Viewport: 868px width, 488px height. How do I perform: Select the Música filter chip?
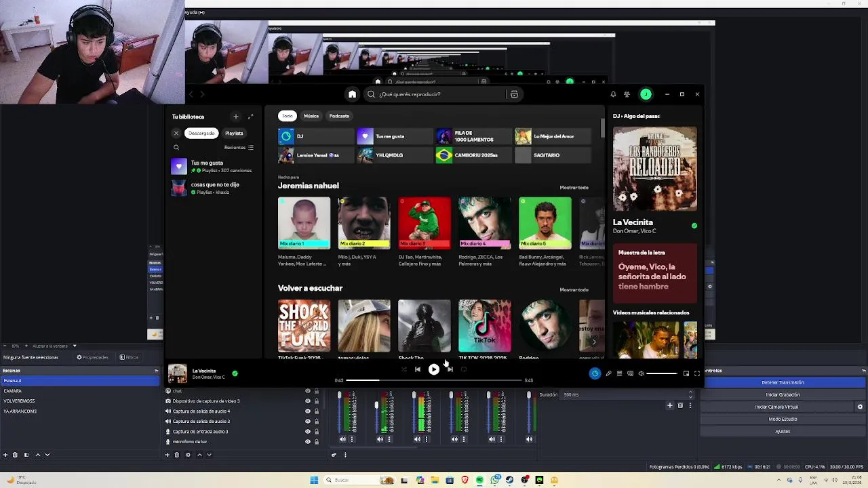click(x=311, y=116)
